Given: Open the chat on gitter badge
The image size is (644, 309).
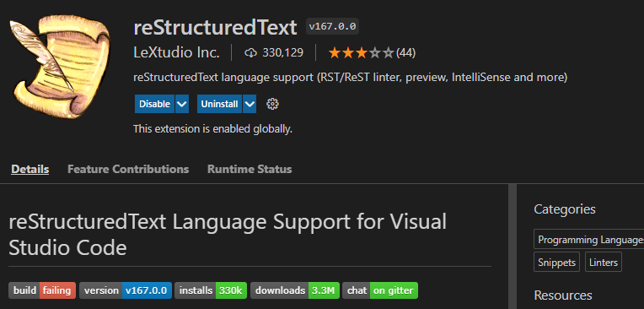Looking at the screenshot, I should point(380,290).
